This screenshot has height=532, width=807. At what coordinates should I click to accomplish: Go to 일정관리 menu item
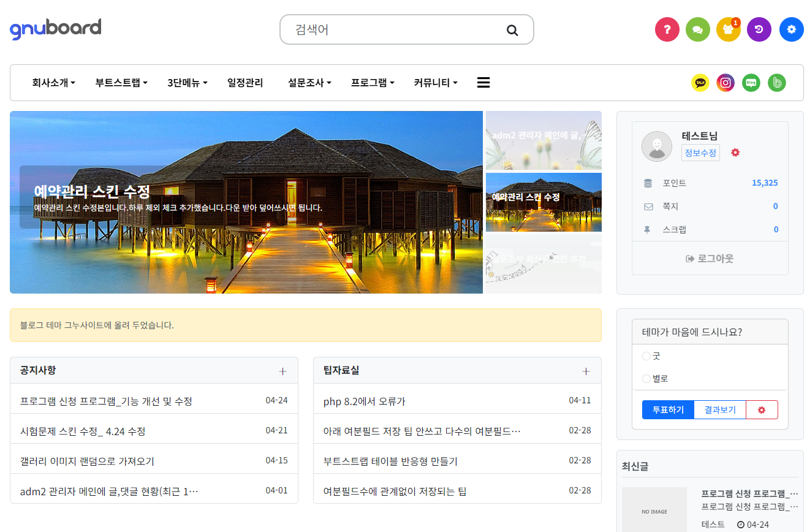point(245,83)
